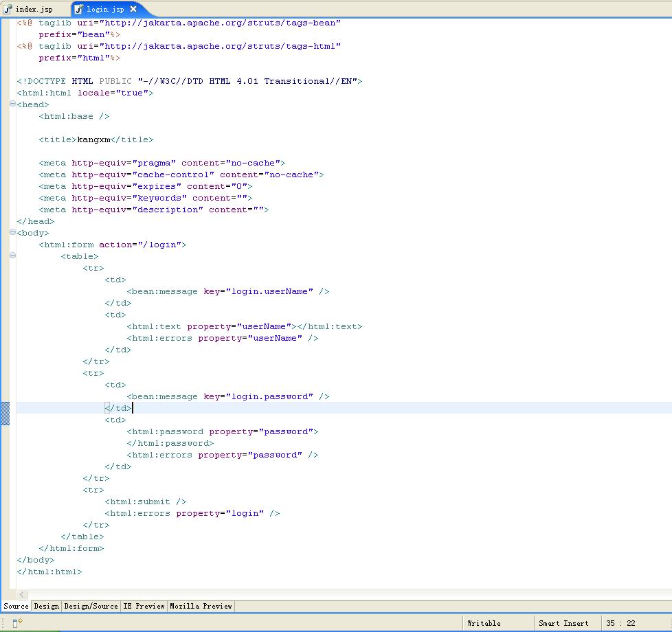
Task: Click the html:errors property="password" line
Action: tap(223, 455)
